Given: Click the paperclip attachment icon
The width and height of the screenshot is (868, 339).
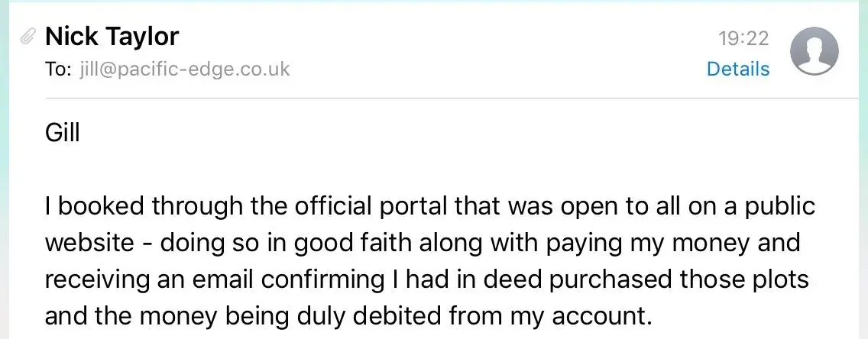Looking at the screenshot, I should click(28, 37).
